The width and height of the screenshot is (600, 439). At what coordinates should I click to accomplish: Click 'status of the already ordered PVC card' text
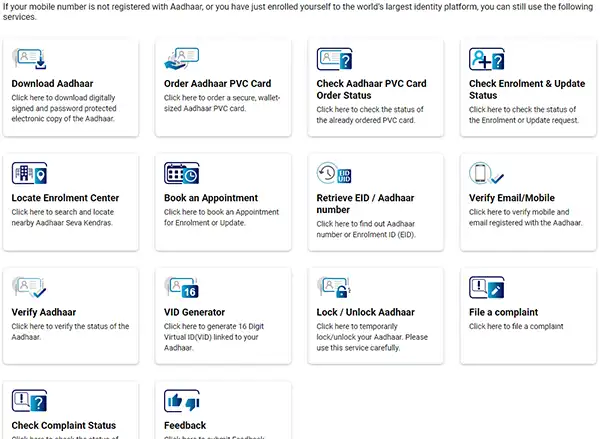(370, 115)
